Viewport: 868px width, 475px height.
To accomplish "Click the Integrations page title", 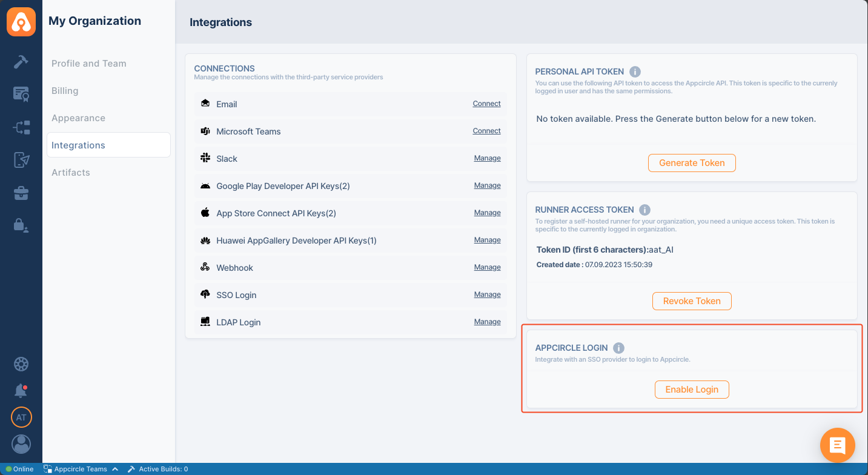I will pos(220,22).
